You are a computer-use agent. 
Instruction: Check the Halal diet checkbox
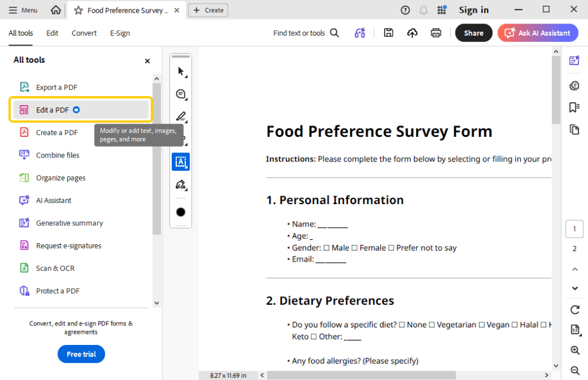[x=514, y=325]
